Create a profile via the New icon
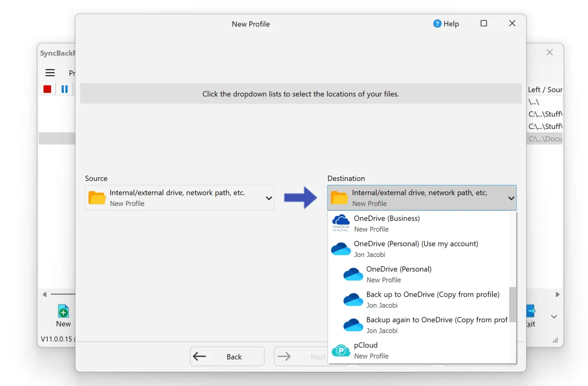588x386 pixels. pyautogui.click(x=63, y=311)
